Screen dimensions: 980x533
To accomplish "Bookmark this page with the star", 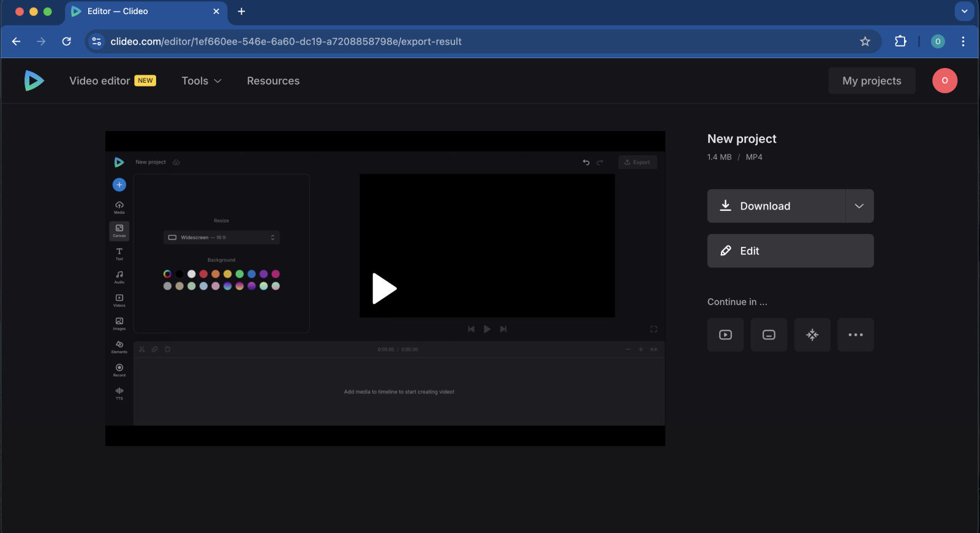I will coord(865,42).
